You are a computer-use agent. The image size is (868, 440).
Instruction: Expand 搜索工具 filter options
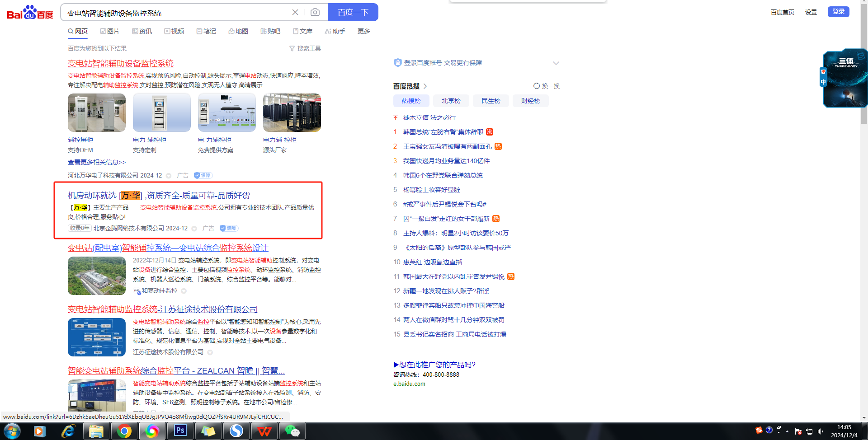coord(305,48)
